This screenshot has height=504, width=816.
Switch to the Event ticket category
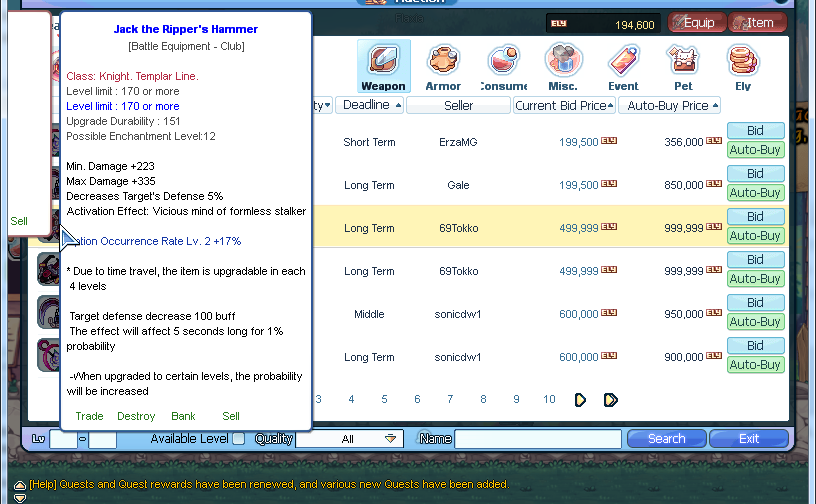[x=623, y=67]
